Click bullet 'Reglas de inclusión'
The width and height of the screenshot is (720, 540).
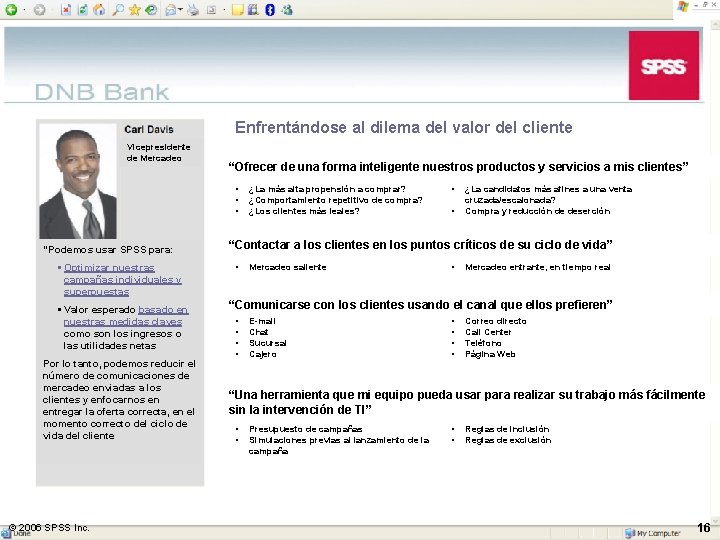point(507,429)
